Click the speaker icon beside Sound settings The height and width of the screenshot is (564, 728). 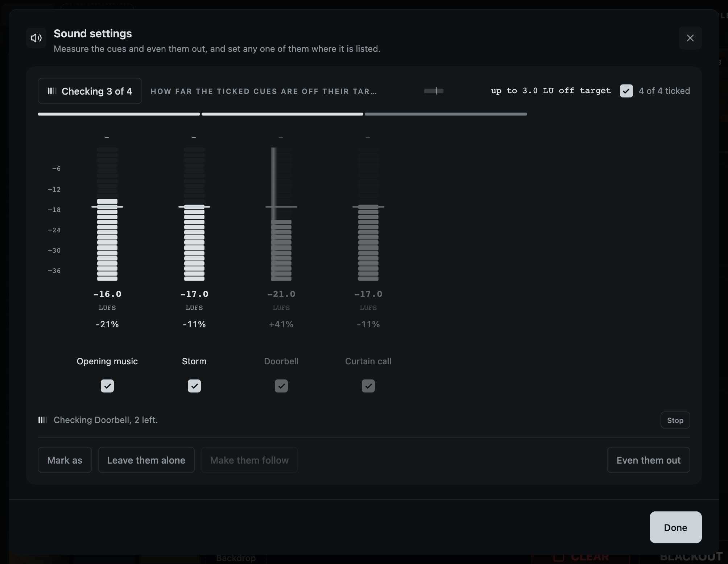pyautogui.click(x=36, y=38)
